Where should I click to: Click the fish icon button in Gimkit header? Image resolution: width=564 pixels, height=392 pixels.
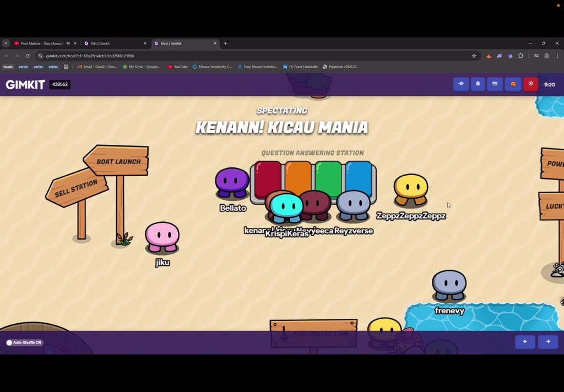pos(461,84)
